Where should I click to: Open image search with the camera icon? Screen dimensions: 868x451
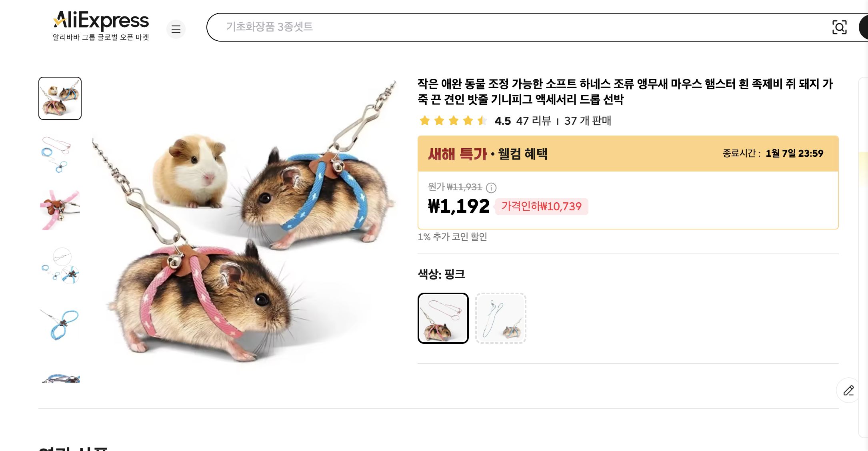(x=840, y=28)
